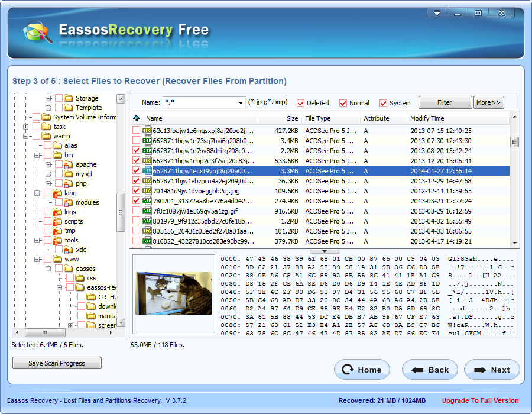Click the Filter button
532x414 pixels.
(445, 102)
